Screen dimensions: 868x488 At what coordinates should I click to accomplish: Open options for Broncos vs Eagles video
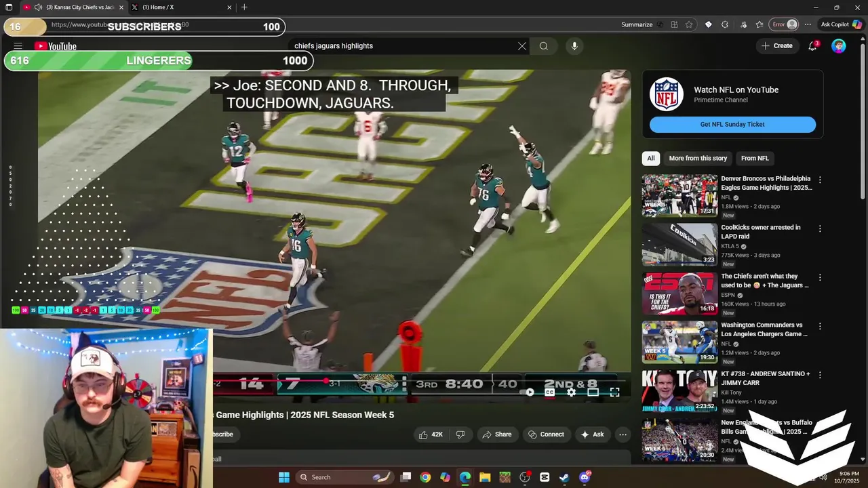click(x=820, y=180)
